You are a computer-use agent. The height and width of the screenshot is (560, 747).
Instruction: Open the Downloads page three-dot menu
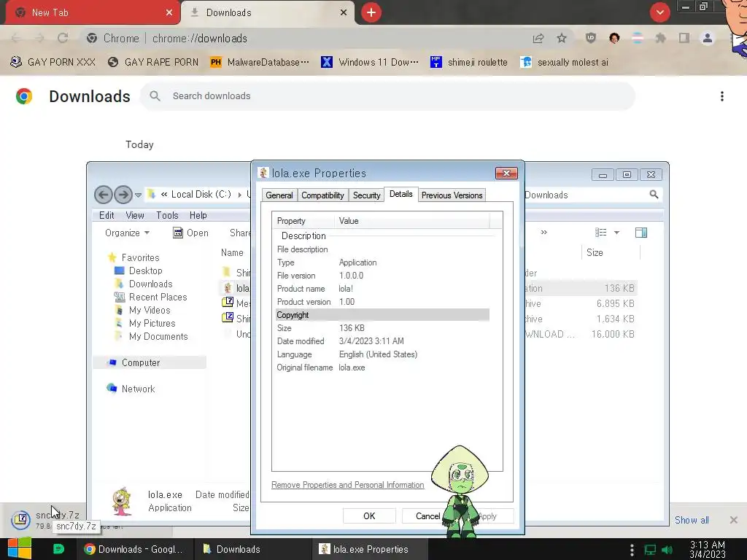click(x=722, y=96)
